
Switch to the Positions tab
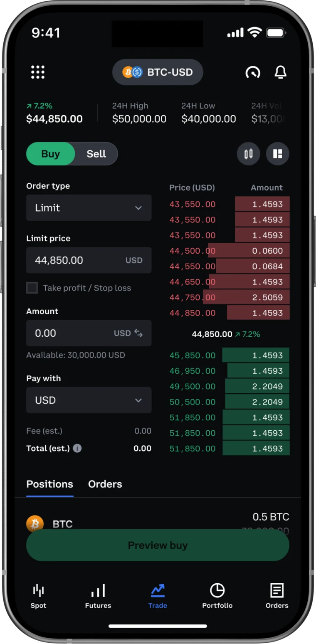49,484
